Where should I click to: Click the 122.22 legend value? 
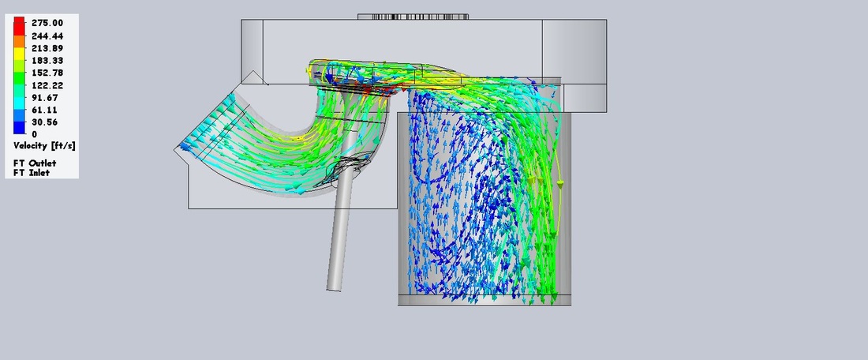coord(47,85)
